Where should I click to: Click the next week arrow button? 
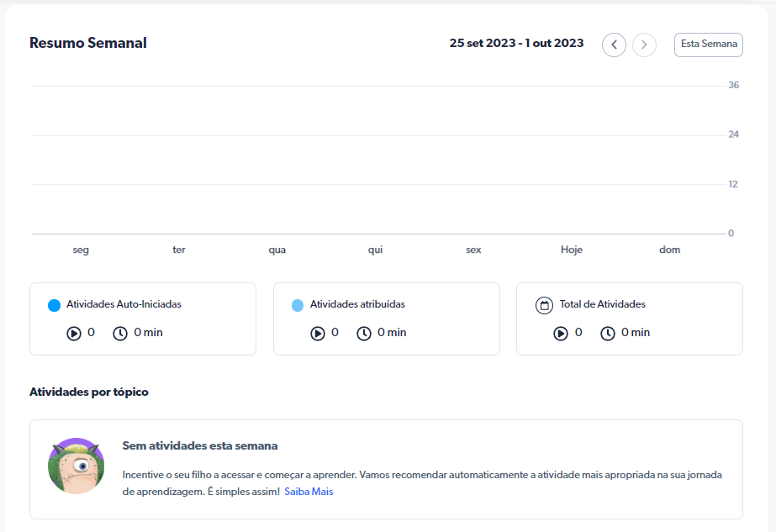644,45
